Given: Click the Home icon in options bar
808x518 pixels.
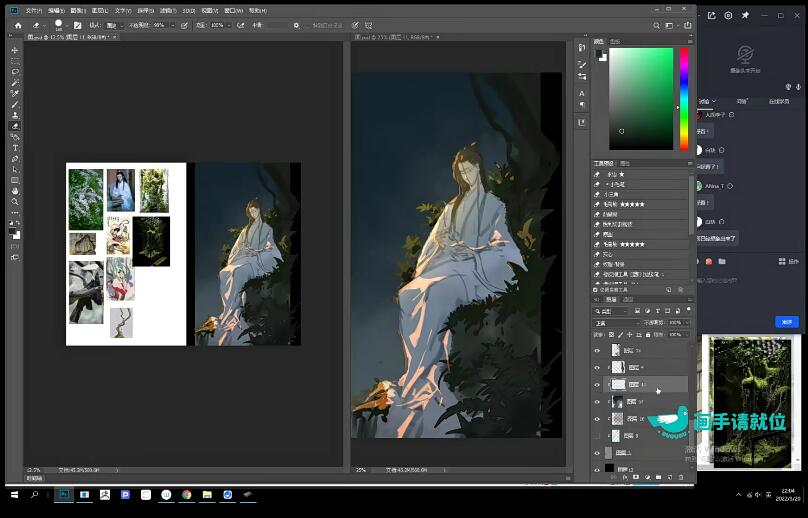Looking at the screenshot, I should tap(17, 25).
